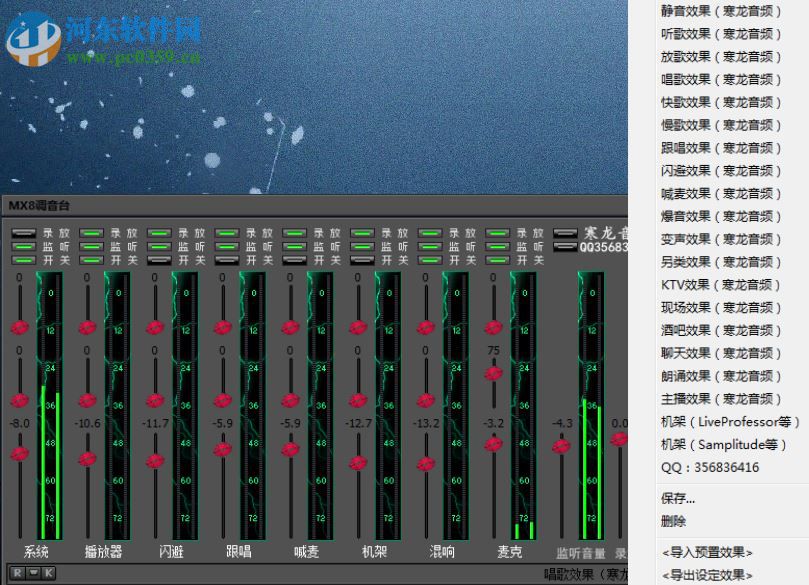This screenshot has width=809, height=585.
Task: Select KTV效果（寒龙音频）preset
Action: pyautogui.click(x=722, y=284)
